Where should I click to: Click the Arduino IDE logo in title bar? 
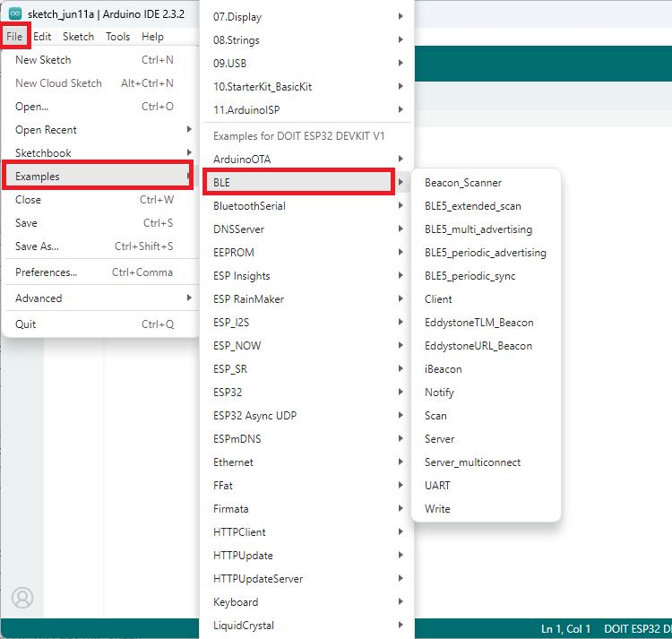15,13
